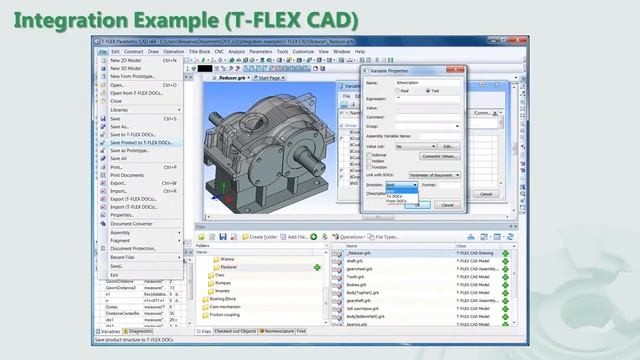Image resolution: width=640 pixels, height=360 pixels.
Task: Select the Tooth.grb file row
Action: (420, 277)
